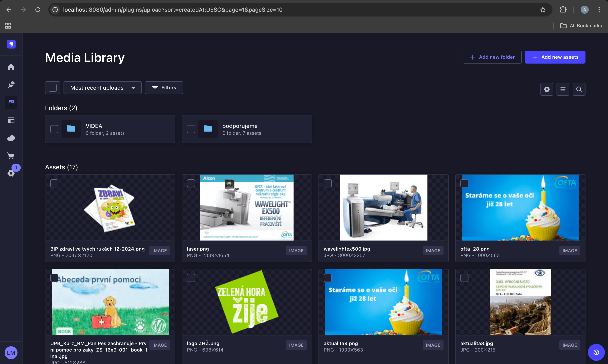Open Chrome three-dot menu
The image size is (608, 364).
(x=599, y=10)
